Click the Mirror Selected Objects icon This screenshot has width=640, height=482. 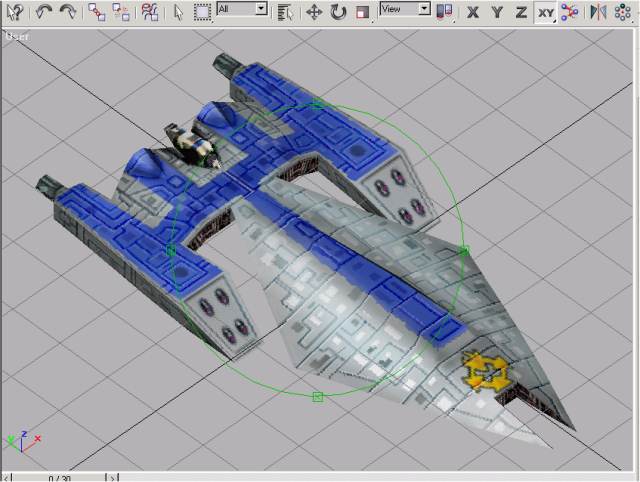click(598, 12)
